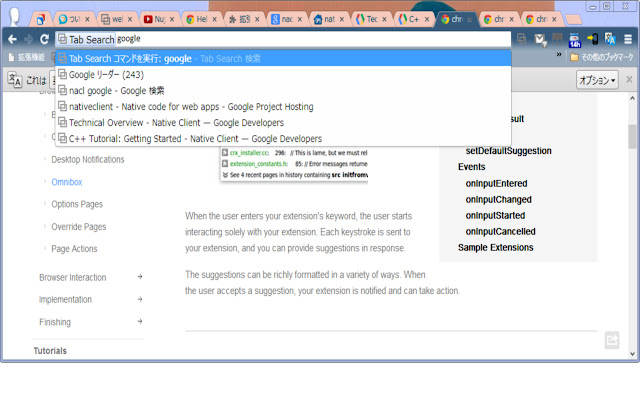This screenshot has width=640, height=400.
Task: Jump to onInputCancelled in contents
Action: coord(500,231)
